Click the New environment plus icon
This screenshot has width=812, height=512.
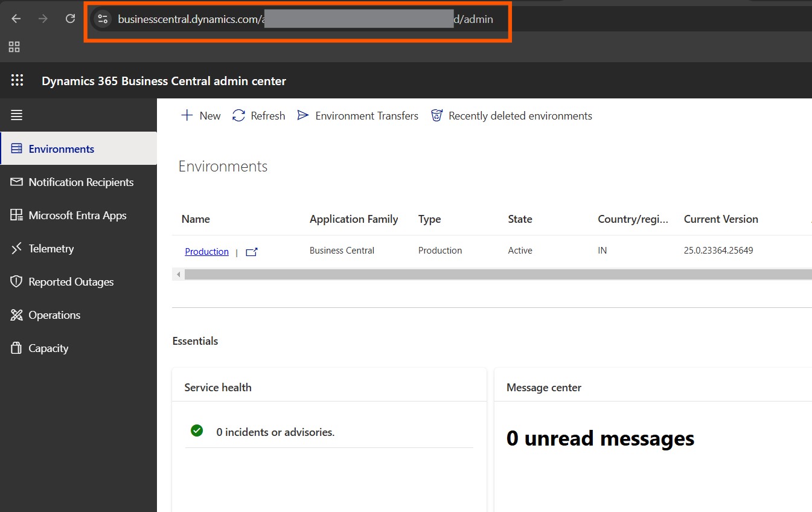(x=187, y=115)
